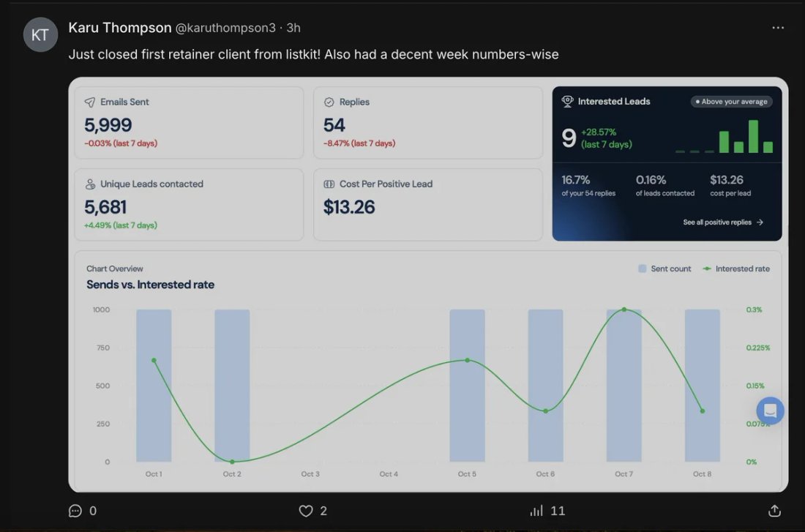The height and width of the screenshot is (532, 805).
Task: Click the Oct 4 axis label
Action: tap(389, 474)
